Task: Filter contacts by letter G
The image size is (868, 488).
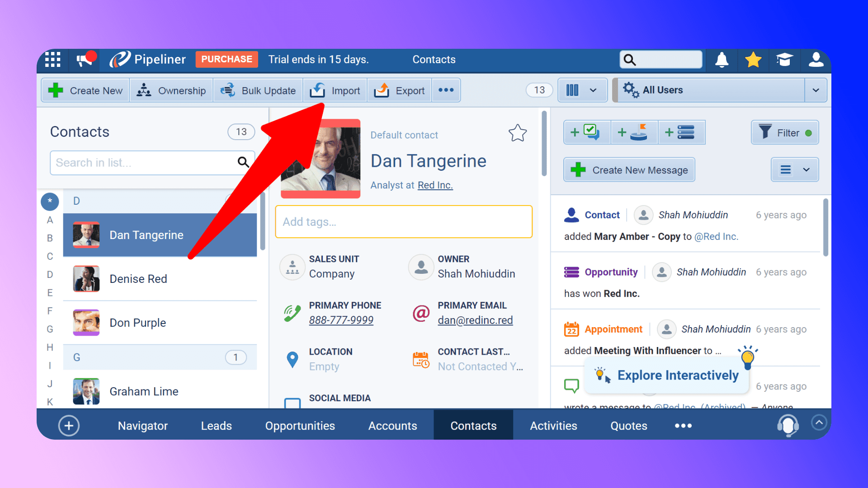Action: pos(50,329)
